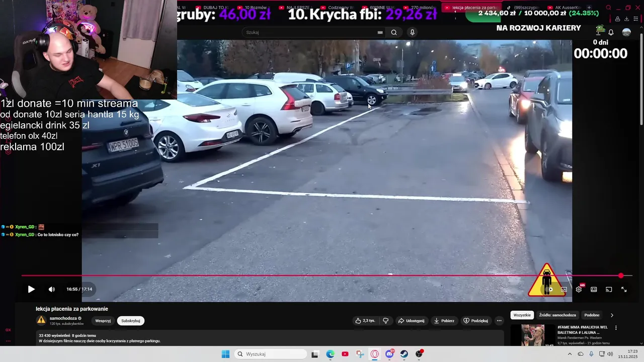Dislike the video with the thumbs-down icon
Screen dimensions: 644x362
point(386,321)
